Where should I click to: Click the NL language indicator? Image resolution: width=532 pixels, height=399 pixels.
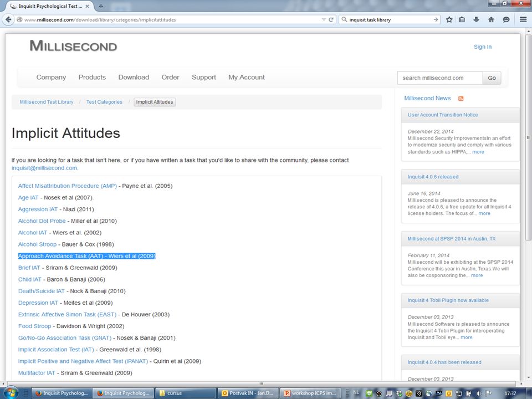tap(356, 392)
